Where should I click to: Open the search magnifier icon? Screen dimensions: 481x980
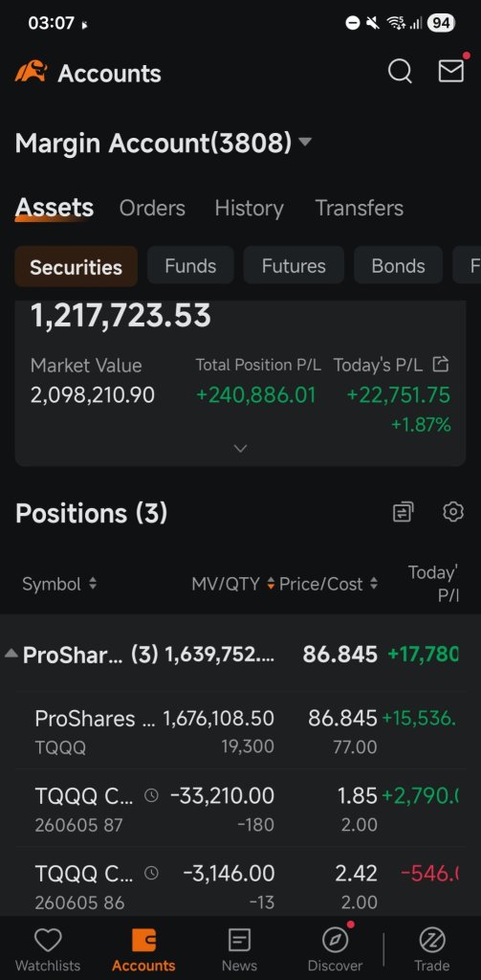click(x=400, y=71)
